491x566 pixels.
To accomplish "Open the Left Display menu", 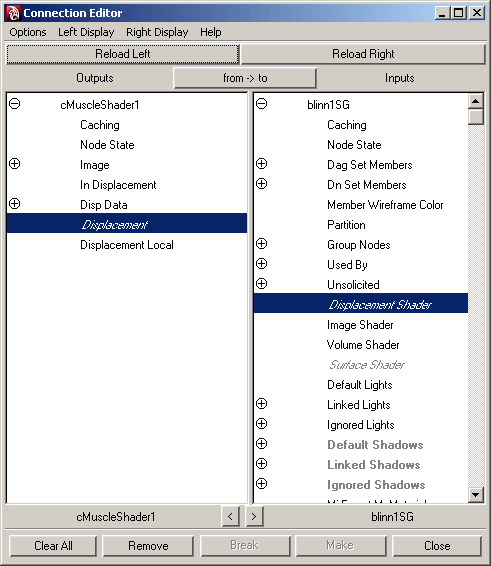I will point(86,32).
